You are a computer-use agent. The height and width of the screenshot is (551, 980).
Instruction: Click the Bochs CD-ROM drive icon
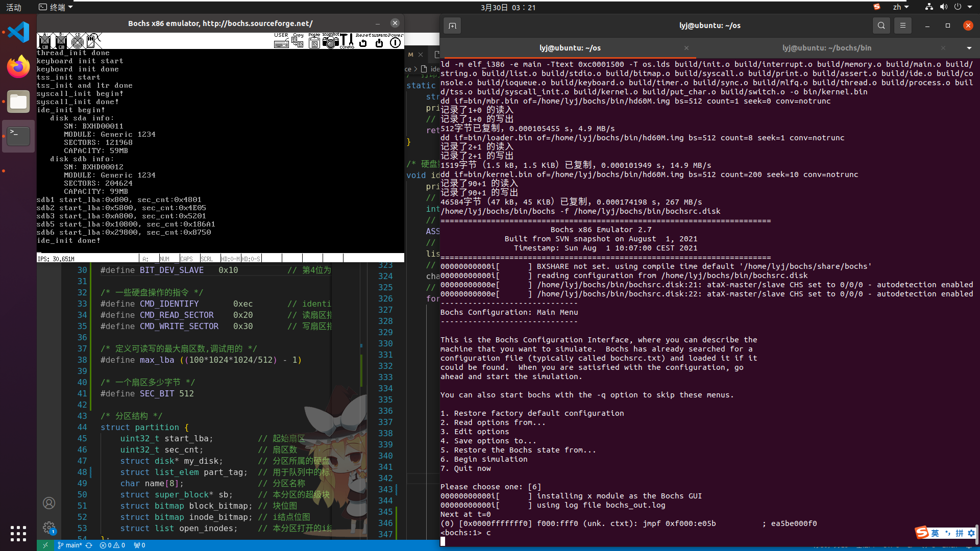click(x=77, y=41)
